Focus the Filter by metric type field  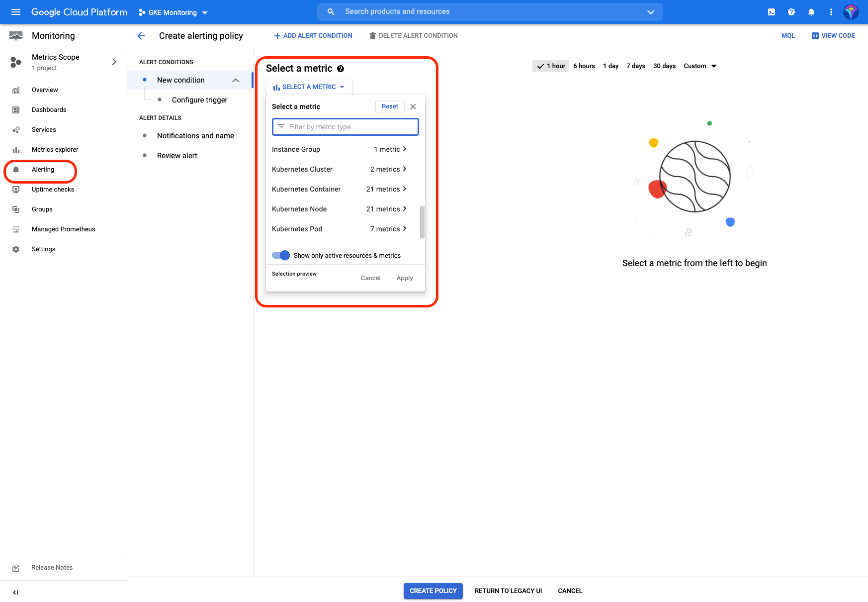coord(345,127)
